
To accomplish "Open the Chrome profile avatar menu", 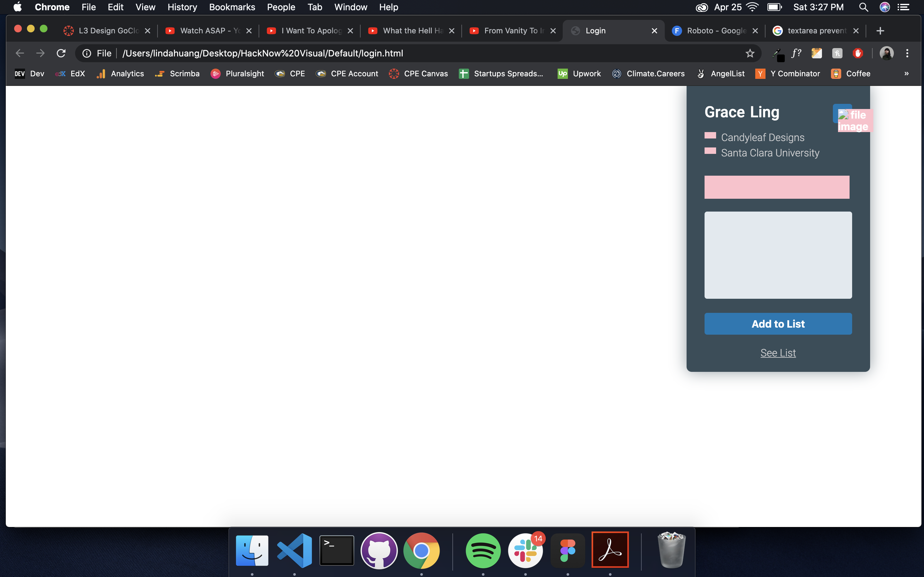I will click(x=886, y=54).
